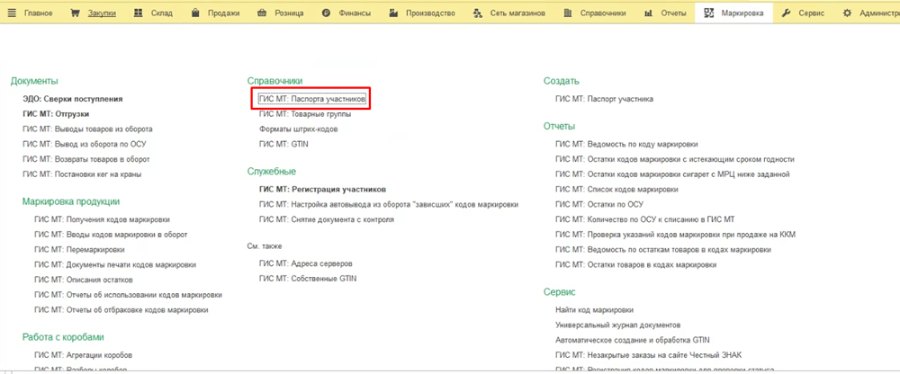
Task: Open ГИС МТ: Снятие документа с контроля
Action: pyautogui.click(x=327, y=219)
